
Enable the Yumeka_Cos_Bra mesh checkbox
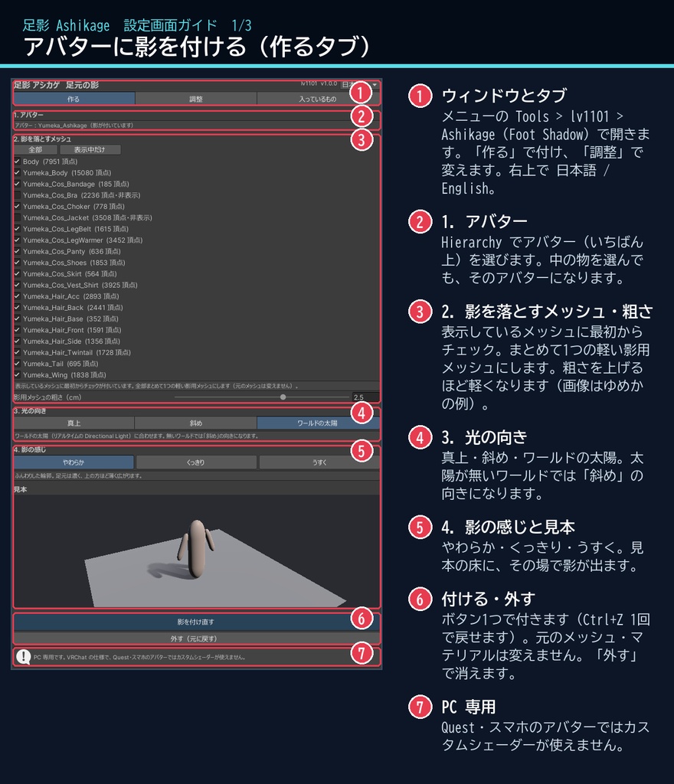(17, 195)
